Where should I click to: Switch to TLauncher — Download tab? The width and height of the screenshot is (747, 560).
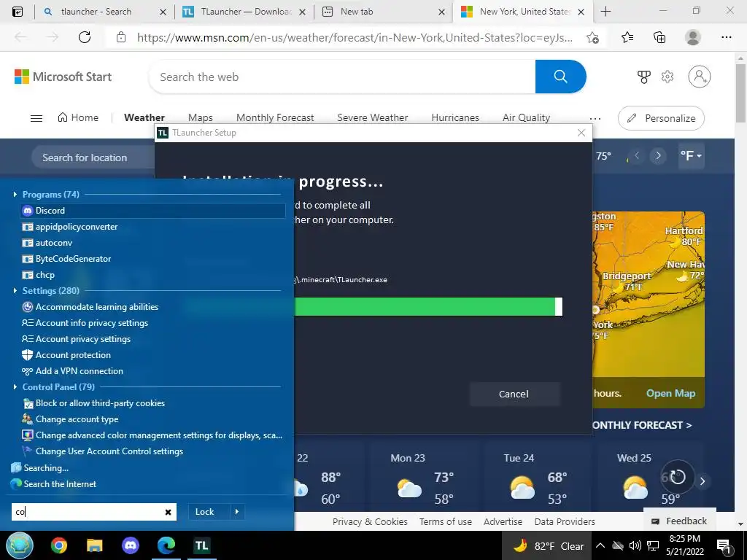click(245, 12)
